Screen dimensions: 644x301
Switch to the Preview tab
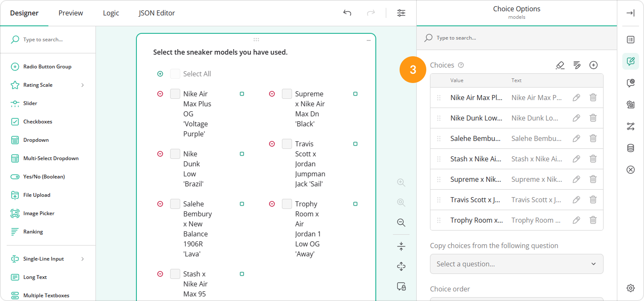coord(71,13)
